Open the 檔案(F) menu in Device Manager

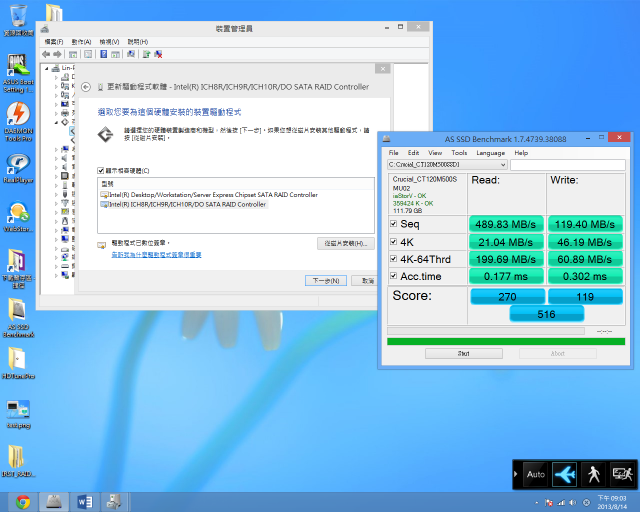coord(54,42)
